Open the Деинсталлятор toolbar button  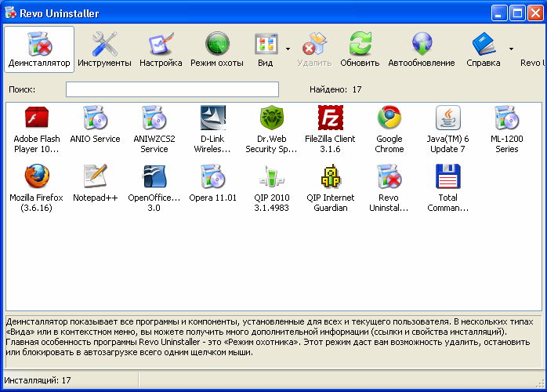pyautogui.click(x=39, y=49)
